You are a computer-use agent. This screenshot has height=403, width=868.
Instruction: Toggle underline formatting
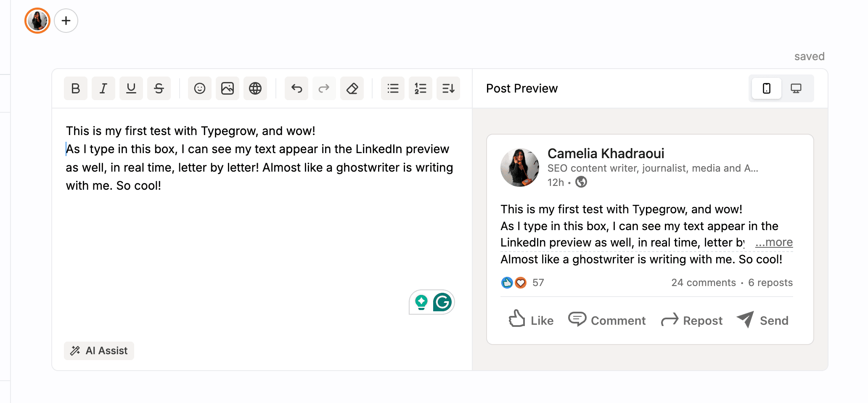[x=131, y=88]
